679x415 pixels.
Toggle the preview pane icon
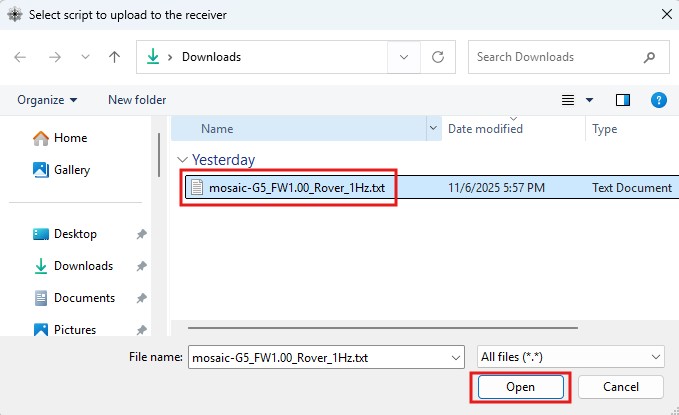(623, 100)
